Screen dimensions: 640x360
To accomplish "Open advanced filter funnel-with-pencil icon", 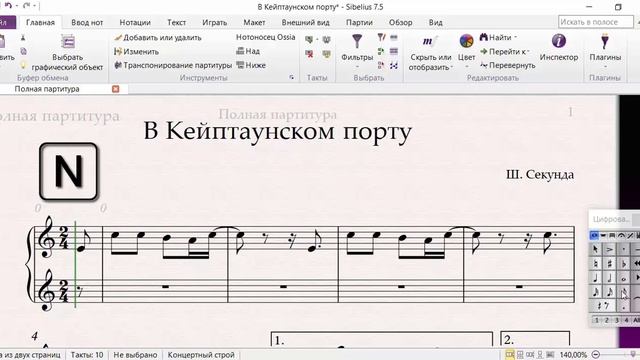I will pos(381,38).
